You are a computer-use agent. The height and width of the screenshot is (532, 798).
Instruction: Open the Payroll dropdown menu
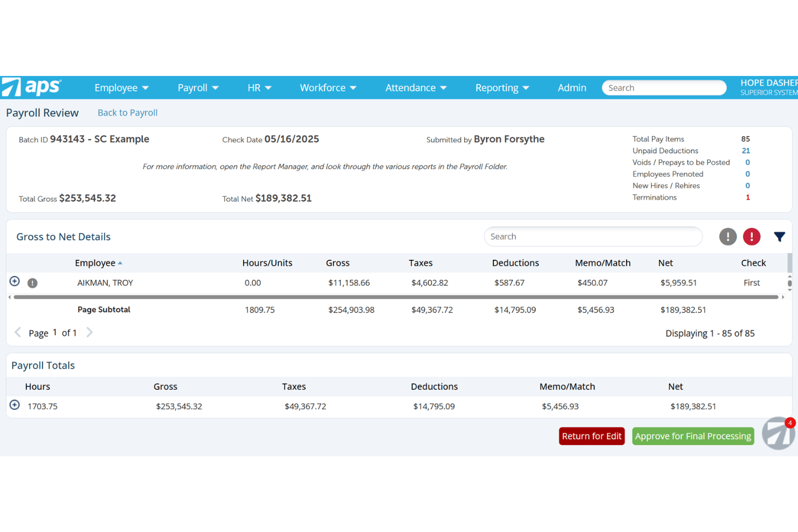coord(198,88)
